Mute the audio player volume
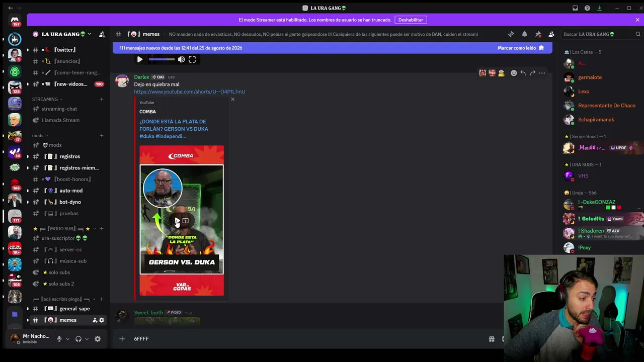The width and height of the screenshot is (644, 362). [181, 59]
